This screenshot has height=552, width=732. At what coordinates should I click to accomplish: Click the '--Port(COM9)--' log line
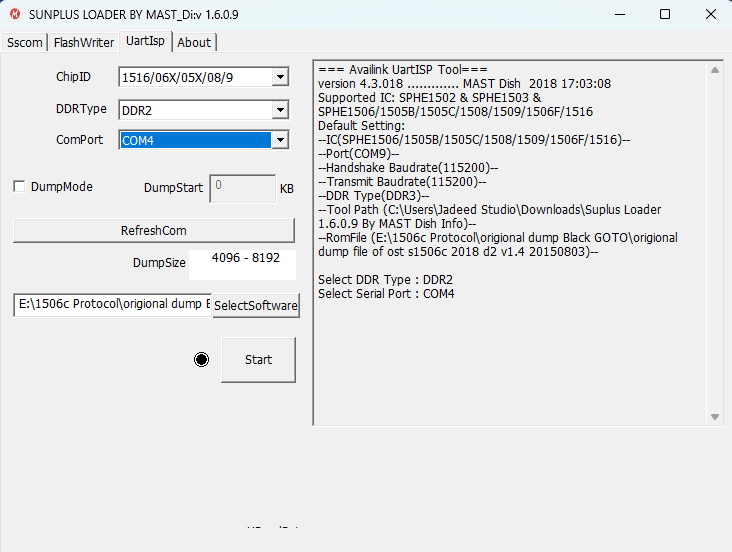359,154
